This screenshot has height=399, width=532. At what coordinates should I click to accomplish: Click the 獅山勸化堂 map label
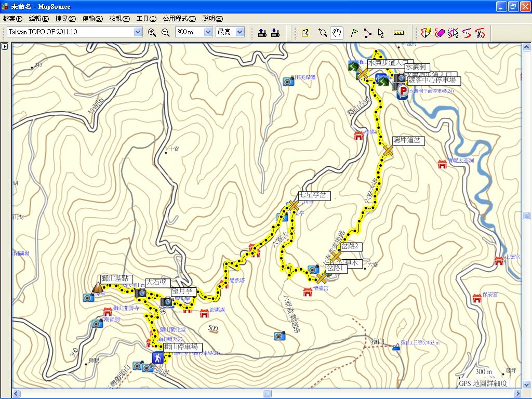click(172, 329)
